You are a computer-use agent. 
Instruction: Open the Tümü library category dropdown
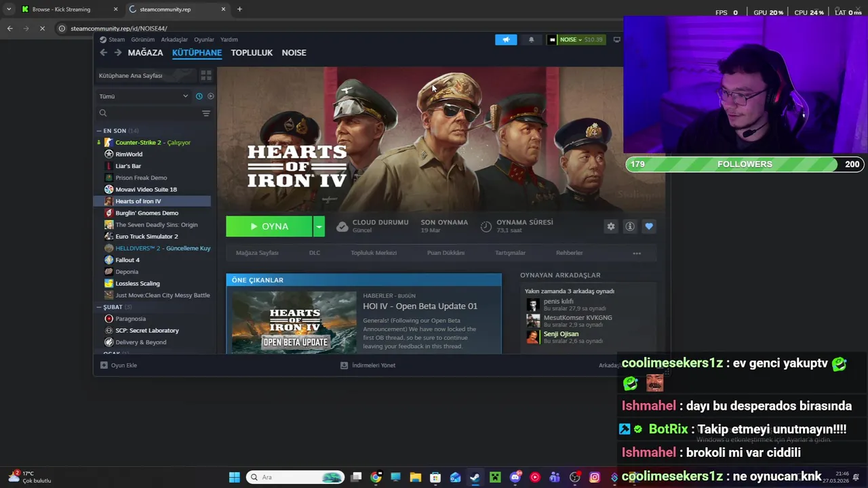pyautogui.click(x=144, y=96)
